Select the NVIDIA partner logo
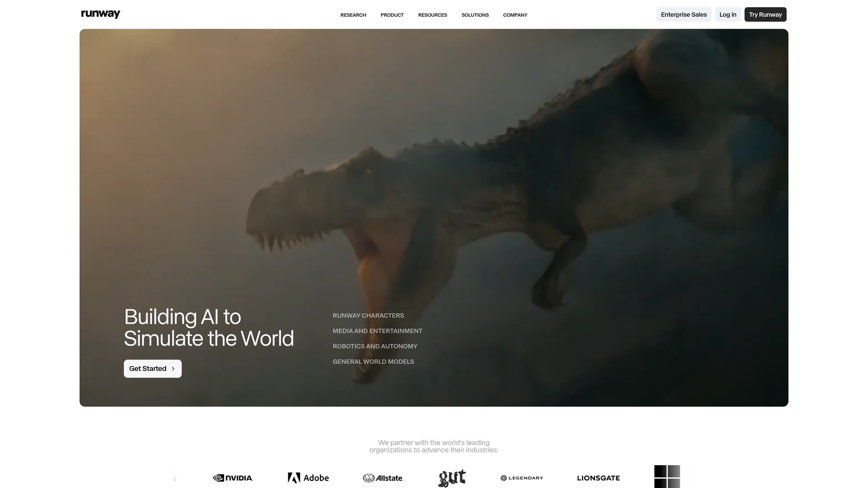 click(233, 478)
